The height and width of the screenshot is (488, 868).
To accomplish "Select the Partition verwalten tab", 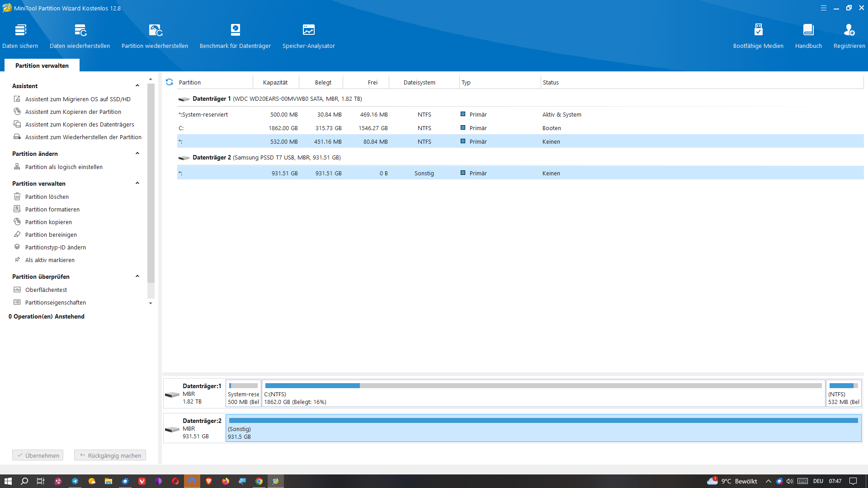I will [x=42, y=66].
